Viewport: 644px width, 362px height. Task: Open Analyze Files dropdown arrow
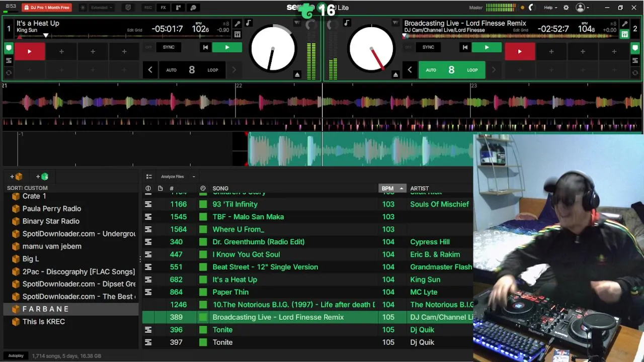(x=194, y=176)
